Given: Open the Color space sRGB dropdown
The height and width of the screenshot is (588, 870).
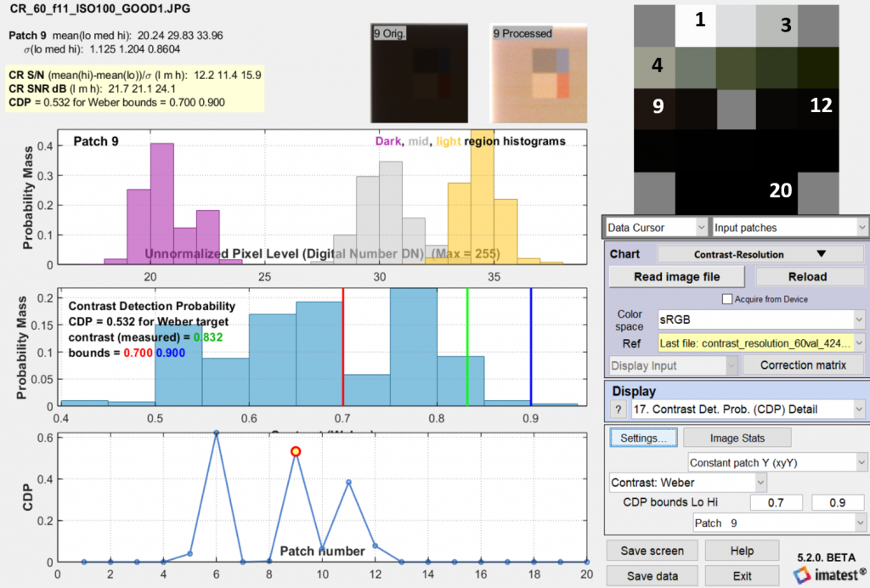Looking at the screenshot, I should [760, 319].
